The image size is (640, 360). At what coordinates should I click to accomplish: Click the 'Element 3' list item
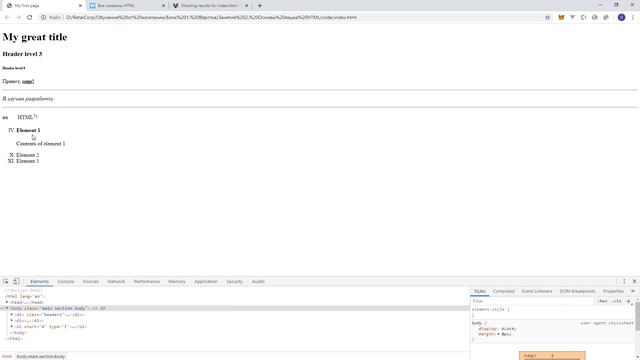pos(28,161)
